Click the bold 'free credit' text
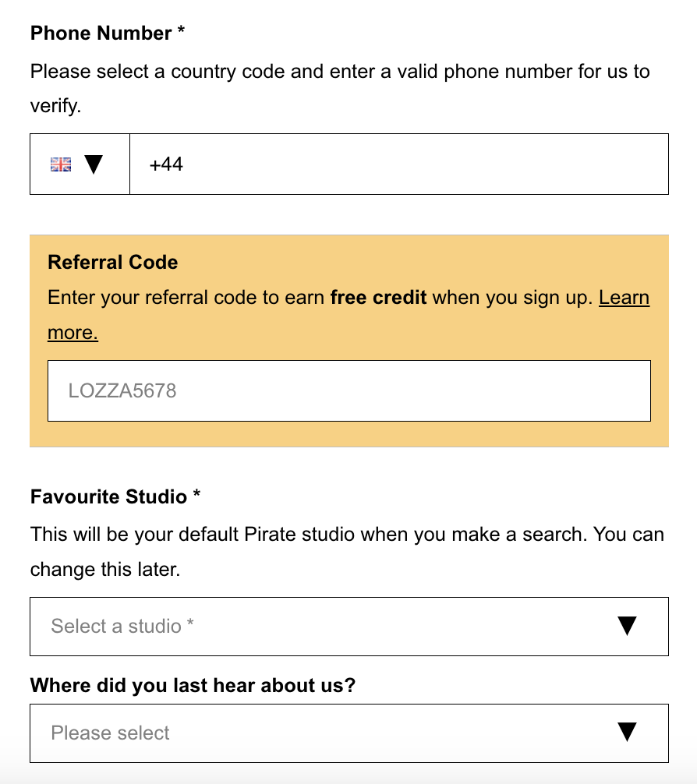The image size is (697, 784). [x=378, y=298]
